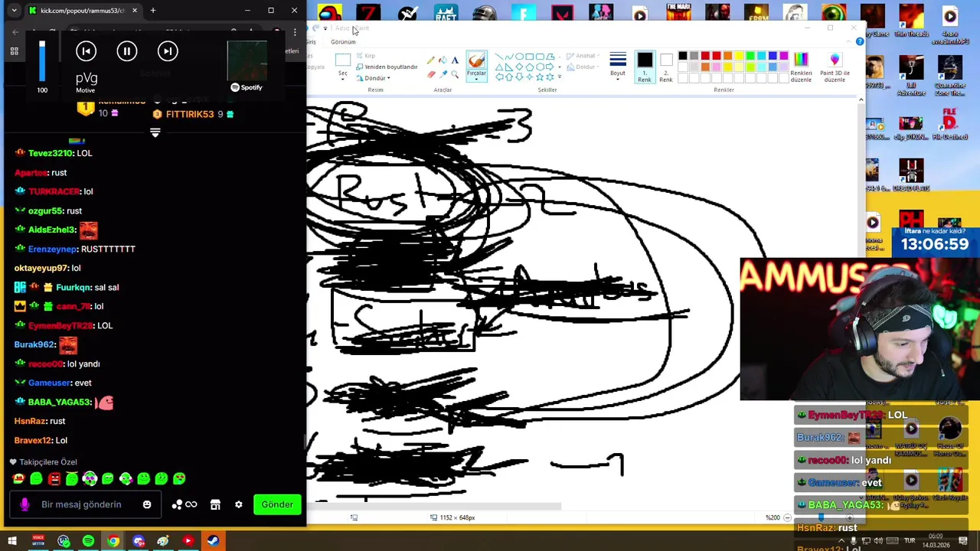Open Spotify from the taskbar
This screenshot has height=551, width=980.
88,541
